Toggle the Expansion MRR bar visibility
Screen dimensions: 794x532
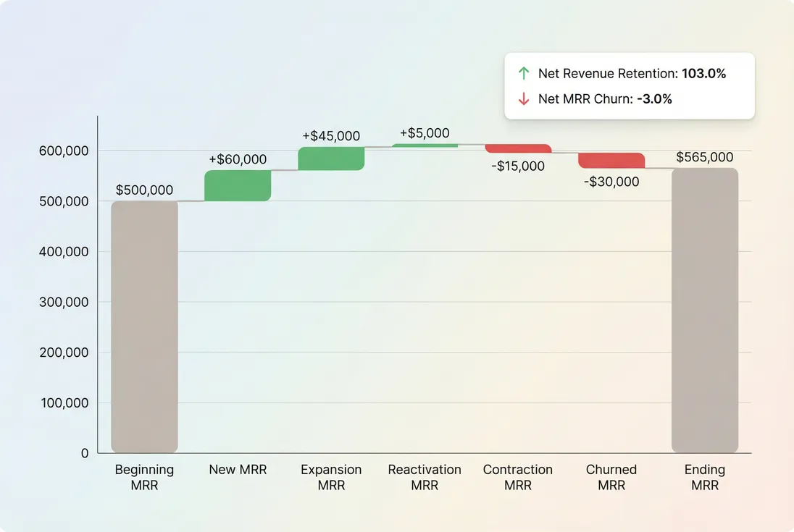point(331,157)
